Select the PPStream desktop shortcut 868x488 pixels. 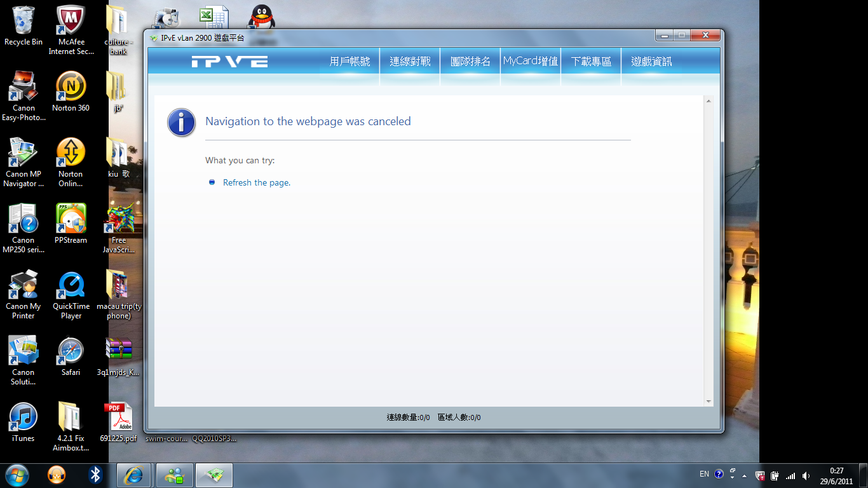(71, 224)
